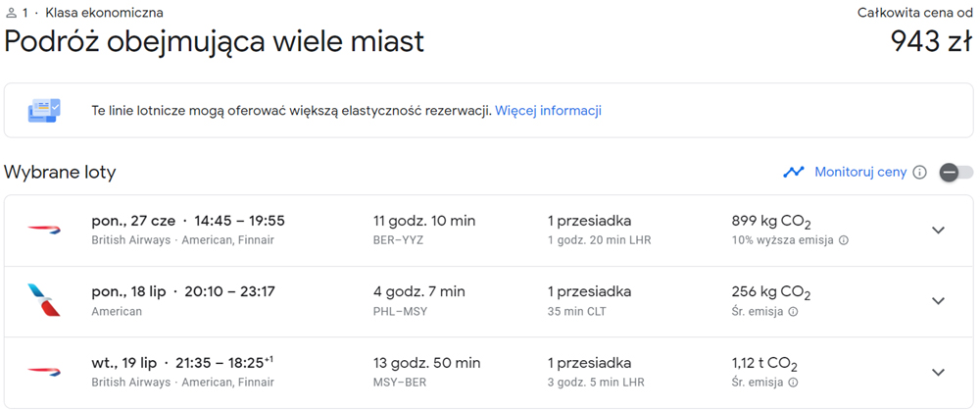Click British Airways logo on BER–YYZ flight
Image resolution: width=980 pixels, height=412 pixels.
(44, 231)
